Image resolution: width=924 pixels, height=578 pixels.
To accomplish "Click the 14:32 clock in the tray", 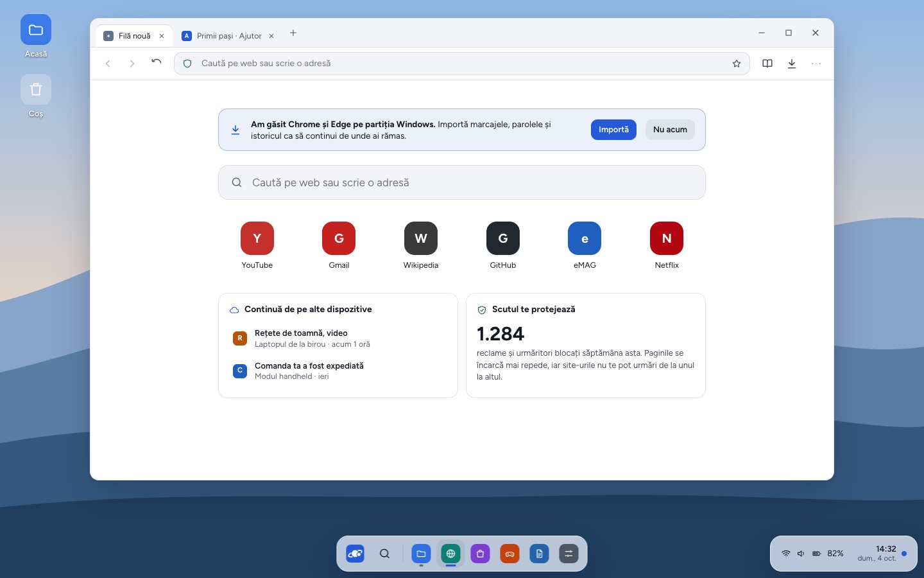I will point(886,549).
